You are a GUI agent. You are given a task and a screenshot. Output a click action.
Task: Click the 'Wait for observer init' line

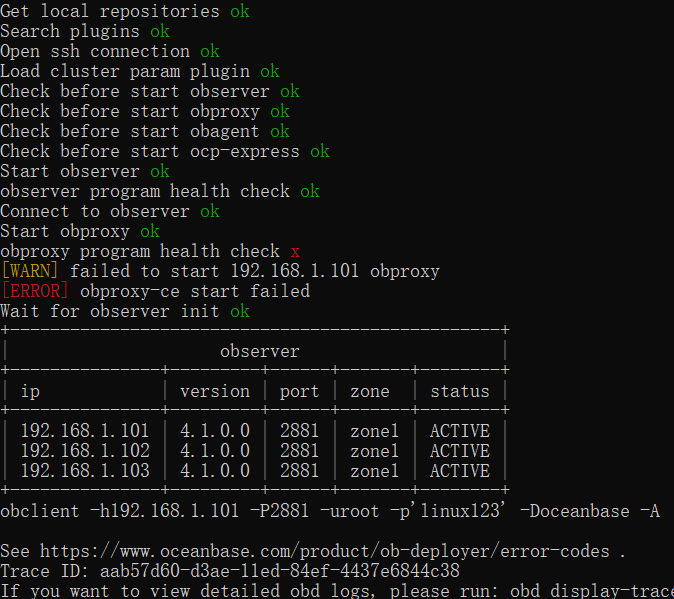click(125, 311)
